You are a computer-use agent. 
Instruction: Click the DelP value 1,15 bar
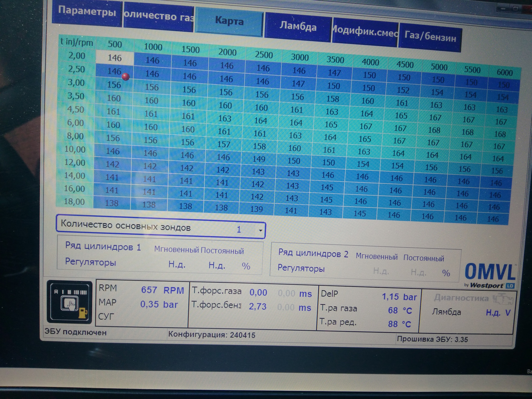399,297
